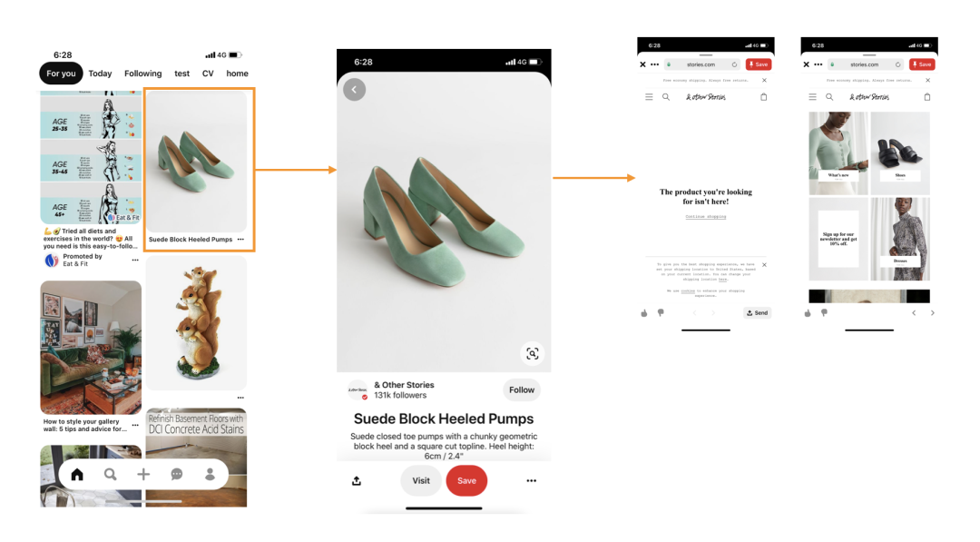Open profile icon in bottom navigation
The height and width of the screenshot is (542, 980).
click(210, 475)
